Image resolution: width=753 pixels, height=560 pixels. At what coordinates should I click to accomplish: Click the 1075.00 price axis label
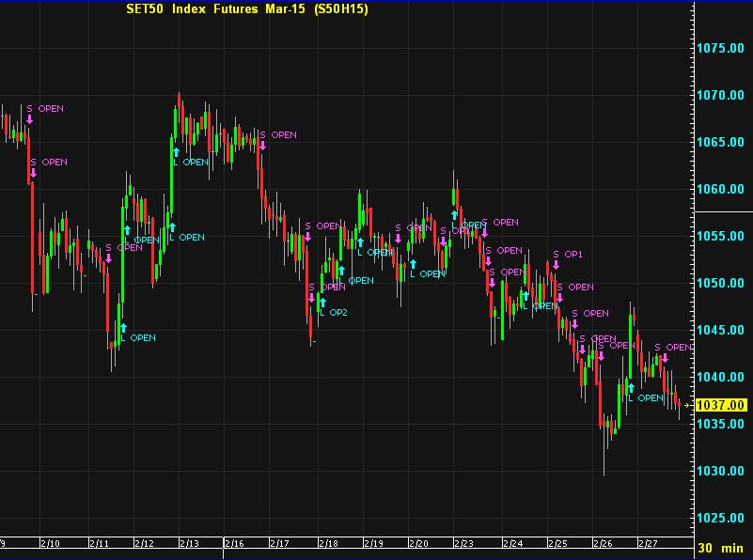click(722, 48)
